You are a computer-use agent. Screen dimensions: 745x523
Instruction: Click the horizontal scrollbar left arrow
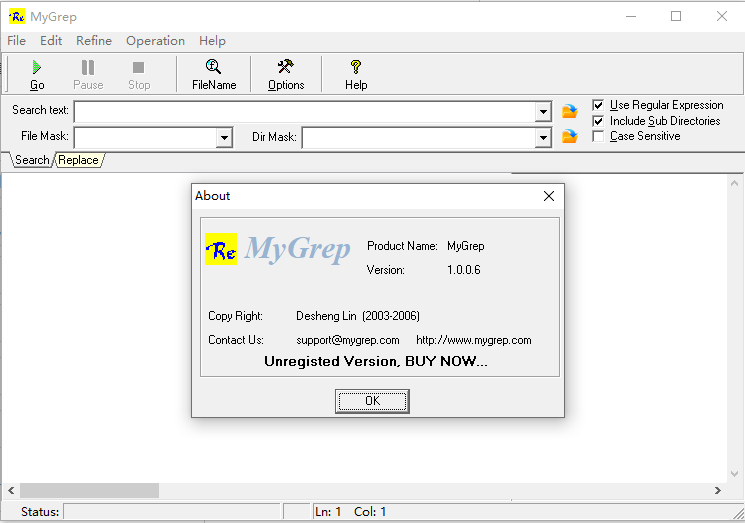click(11, 490)
